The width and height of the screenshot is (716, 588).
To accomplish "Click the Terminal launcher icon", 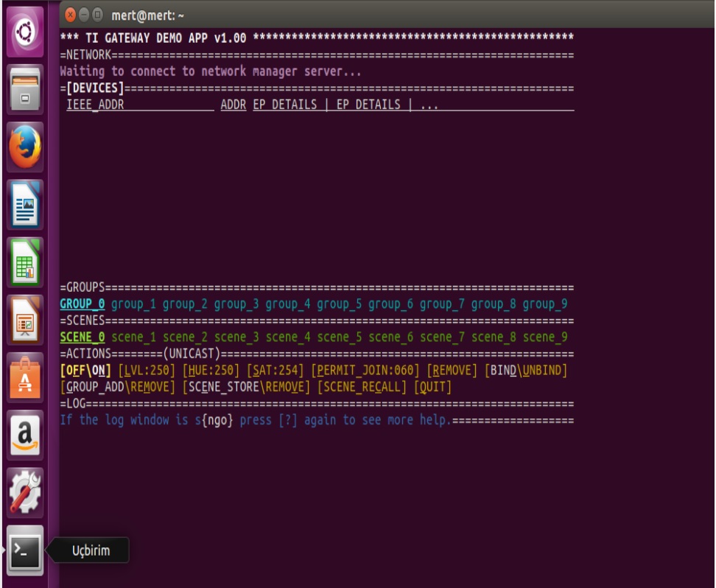I will pos(25,550).
